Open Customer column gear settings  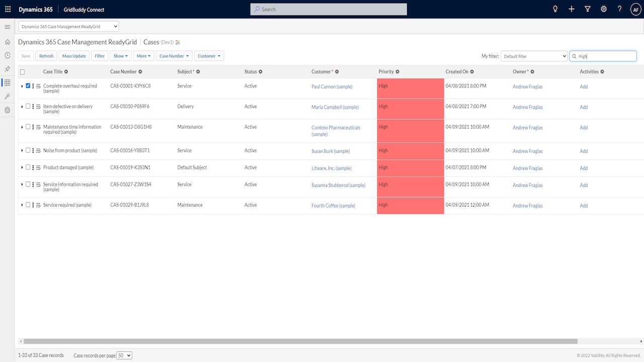click(337, 72)
